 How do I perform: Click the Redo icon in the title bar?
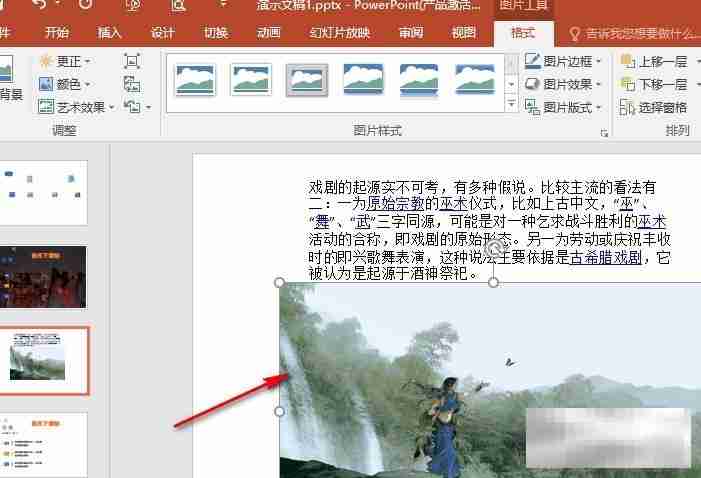tap(85, 4)
